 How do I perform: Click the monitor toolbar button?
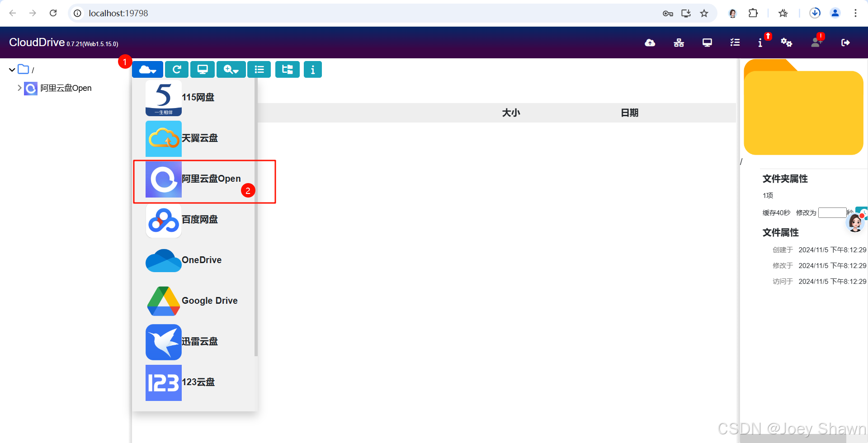point(203,70)
